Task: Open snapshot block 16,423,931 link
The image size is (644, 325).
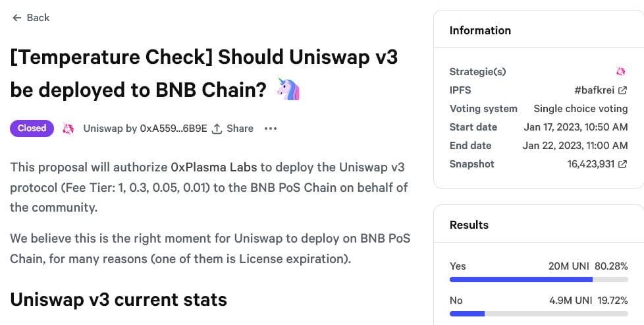Action: (591, 164)
